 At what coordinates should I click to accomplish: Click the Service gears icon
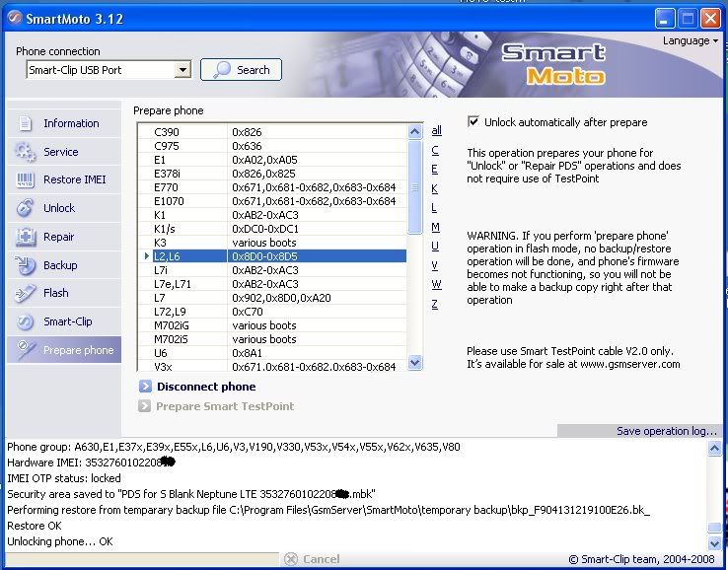[25, 152]
